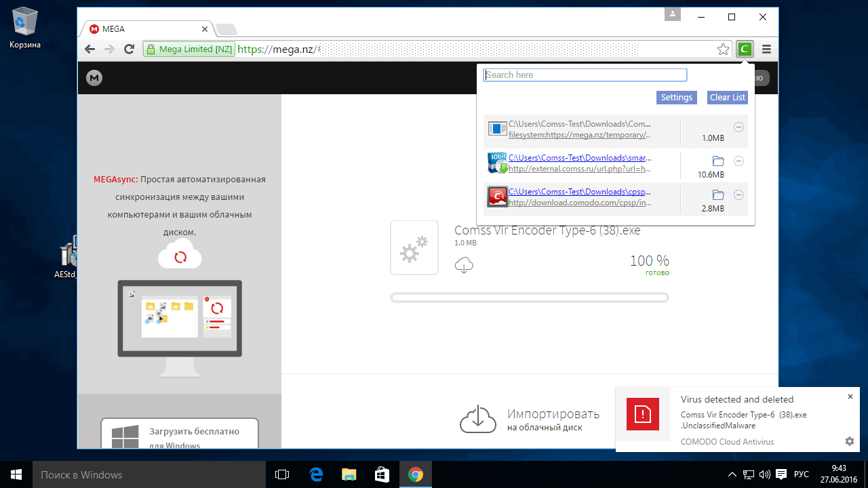Click the import-to-cloud icon
The height and width of the screenshot is (488, 868).
point(478,419)
